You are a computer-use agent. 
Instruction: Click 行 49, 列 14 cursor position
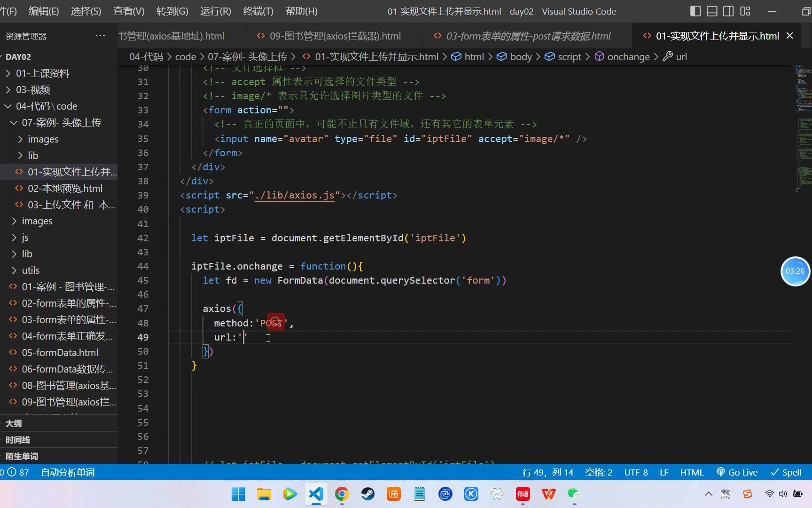pyautogui.click(x=547, y=472)
